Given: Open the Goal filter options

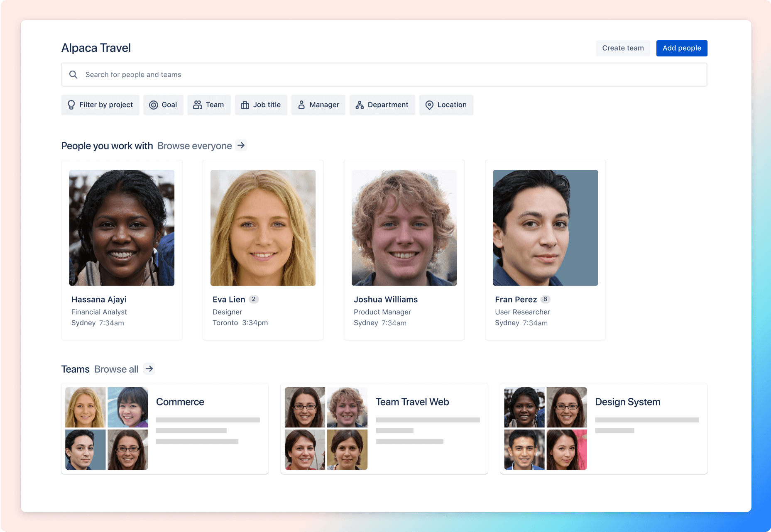Looking at the screenshot, I should [x=163, y=105].
